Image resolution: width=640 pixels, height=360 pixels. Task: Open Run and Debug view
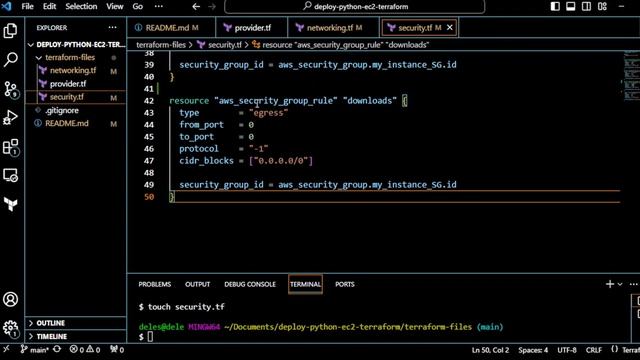(11, 118)
